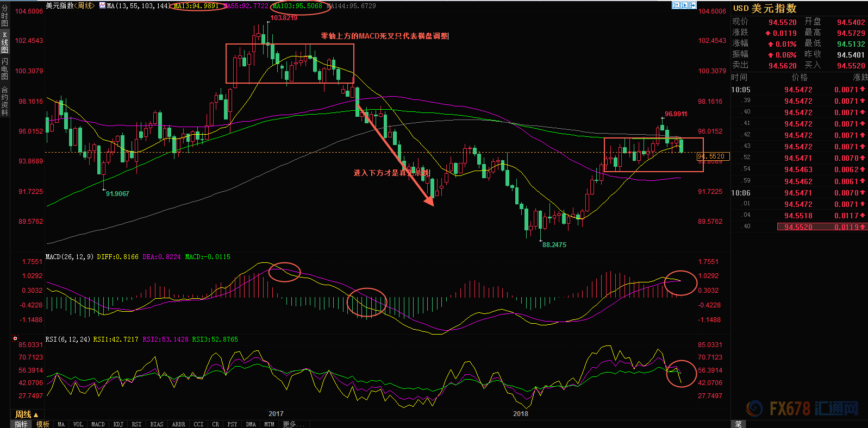Click the 开盘 94.5402 open price value
This screenshot has height=428, width=868.
pos(851,22)
